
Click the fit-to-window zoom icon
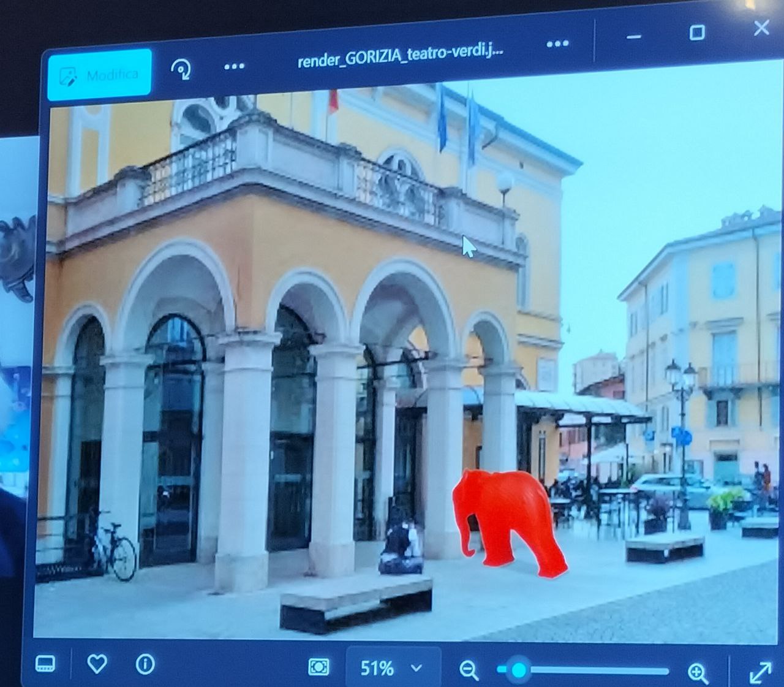(318, 666)
